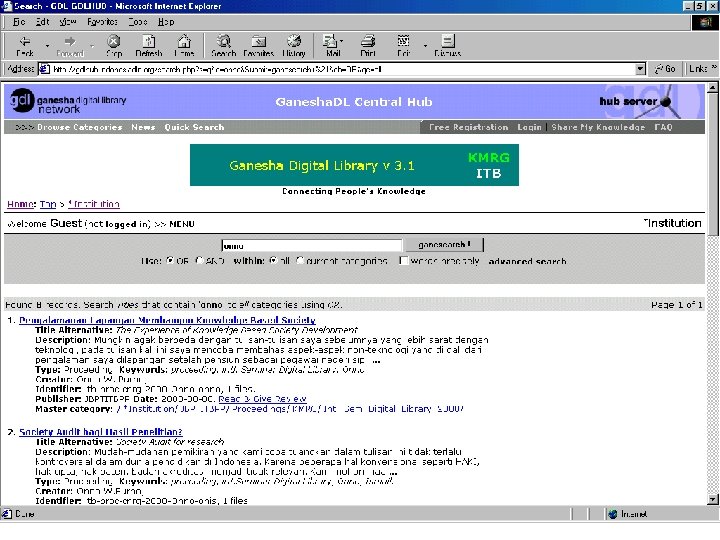
Task: Click the ganesearch button
Action: (x=444, y=245)
